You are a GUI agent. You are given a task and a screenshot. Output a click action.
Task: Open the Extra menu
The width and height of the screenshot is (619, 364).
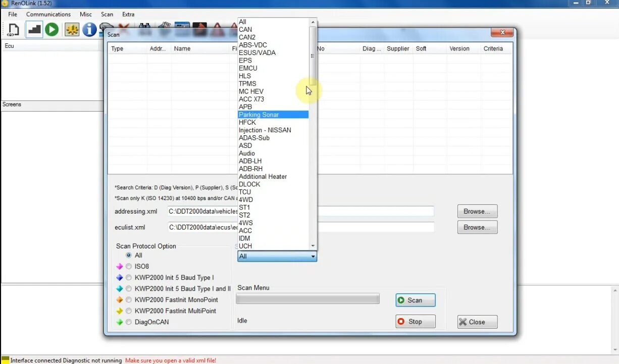[128, 14]
